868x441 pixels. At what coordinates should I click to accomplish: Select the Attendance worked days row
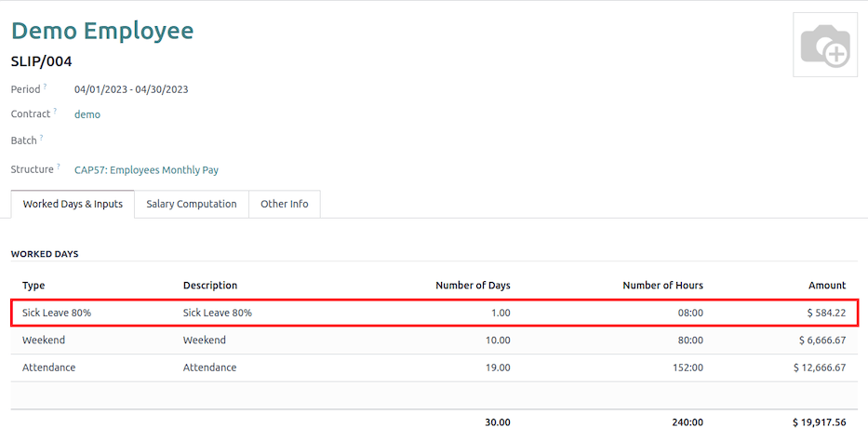(x=49, y=367)
